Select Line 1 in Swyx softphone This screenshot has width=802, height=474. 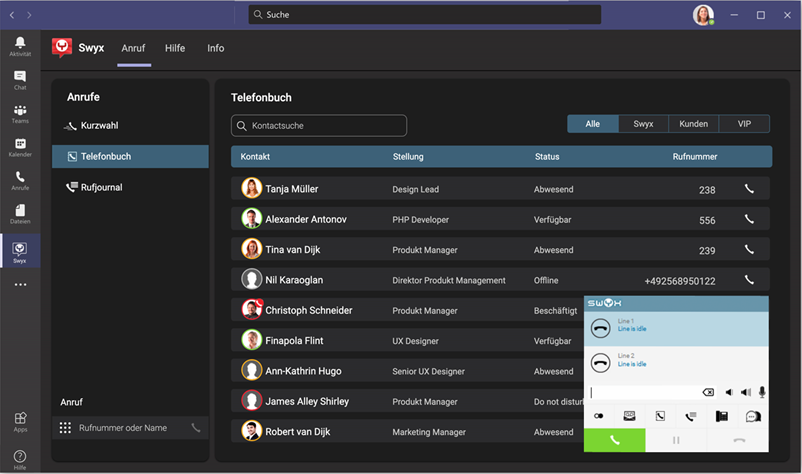676,328
